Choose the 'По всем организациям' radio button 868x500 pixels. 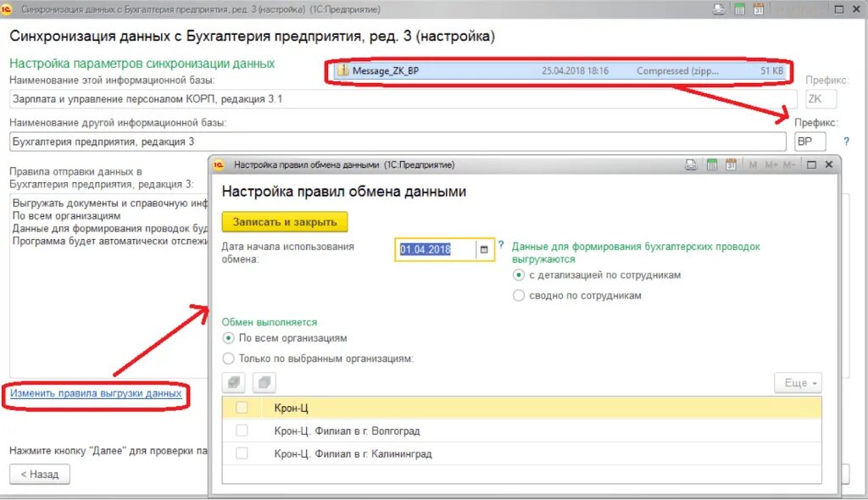[228, 338]
